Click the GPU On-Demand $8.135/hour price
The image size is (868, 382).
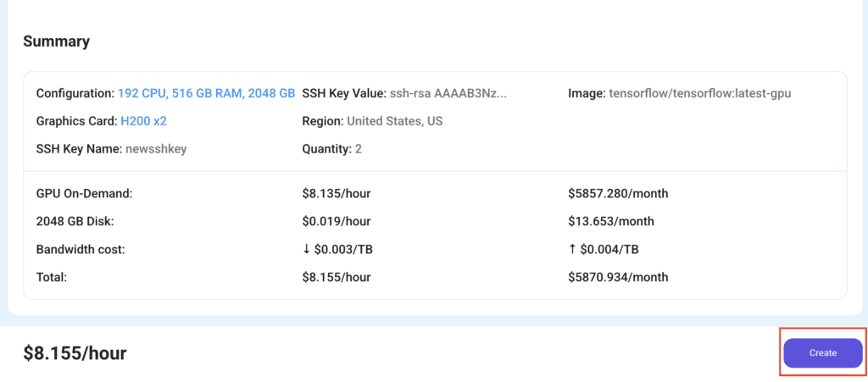pos(336,194)
